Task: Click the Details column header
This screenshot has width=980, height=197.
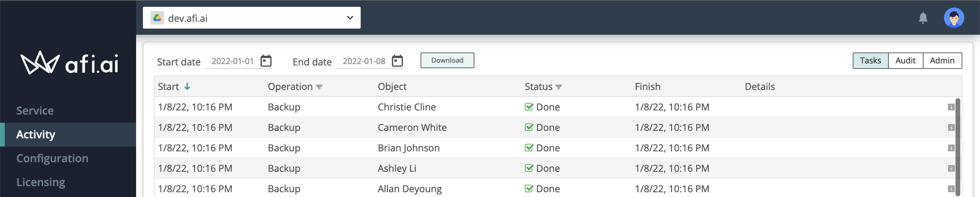Action: [759, 87]
